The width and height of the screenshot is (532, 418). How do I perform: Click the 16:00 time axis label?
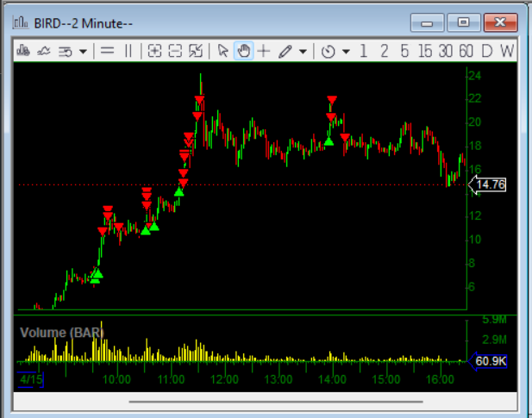click(x=440, y=379)
